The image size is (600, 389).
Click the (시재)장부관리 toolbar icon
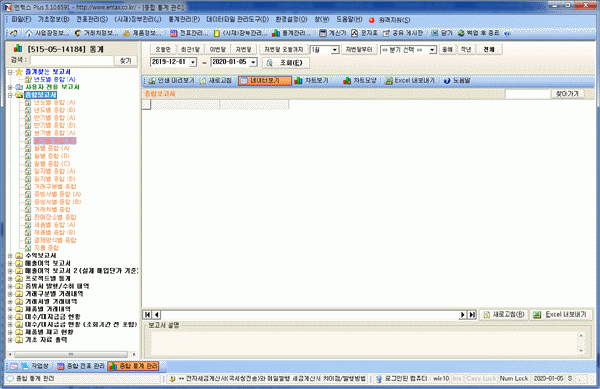[x=217, y=33]
